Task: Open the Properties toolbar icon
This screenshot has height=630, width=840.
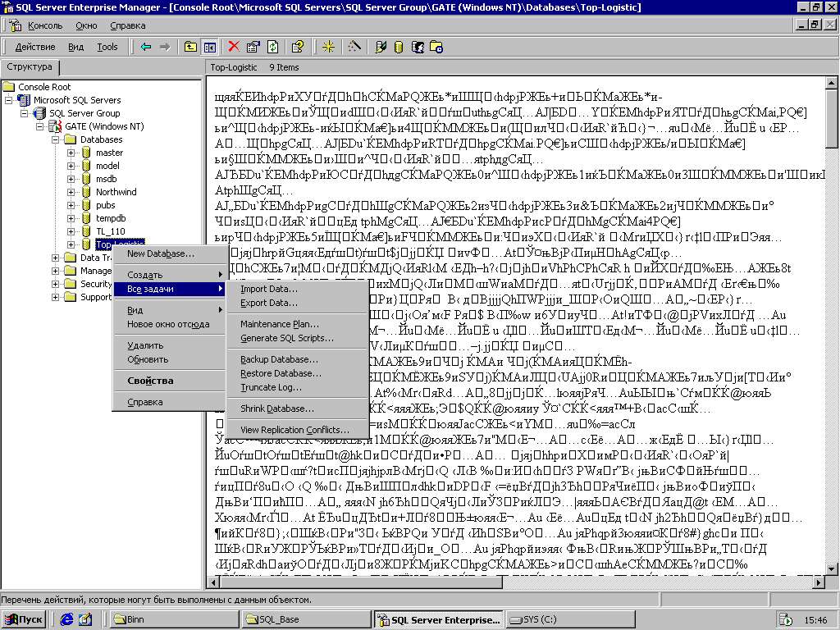Action: tap(253, 47)
